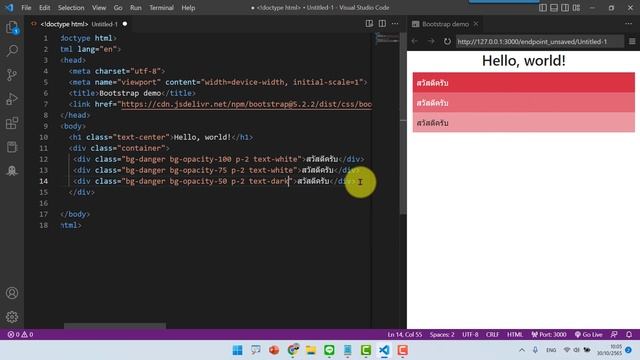Toggle the Secondary Side Bar
The width and height of the screenshot is (640, 360).
tap(565, 7)
